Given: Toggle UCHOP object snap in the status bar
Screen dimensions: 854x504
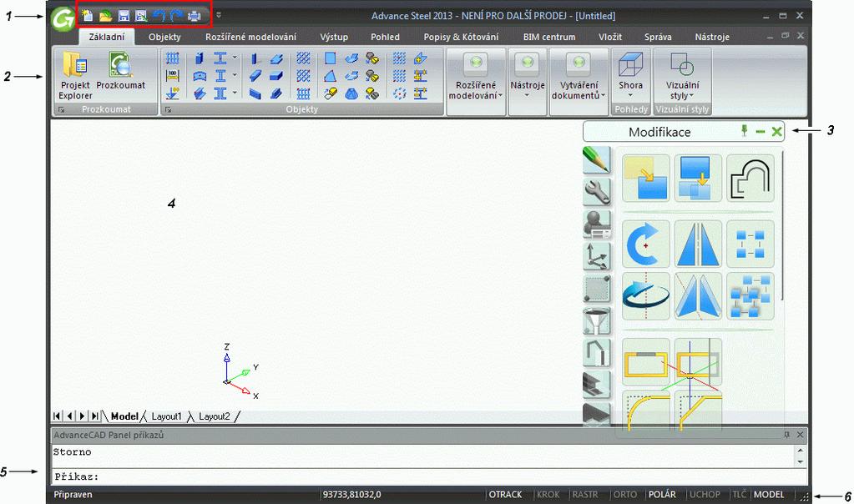Looking at the screenshot, I should coord(705,495).
